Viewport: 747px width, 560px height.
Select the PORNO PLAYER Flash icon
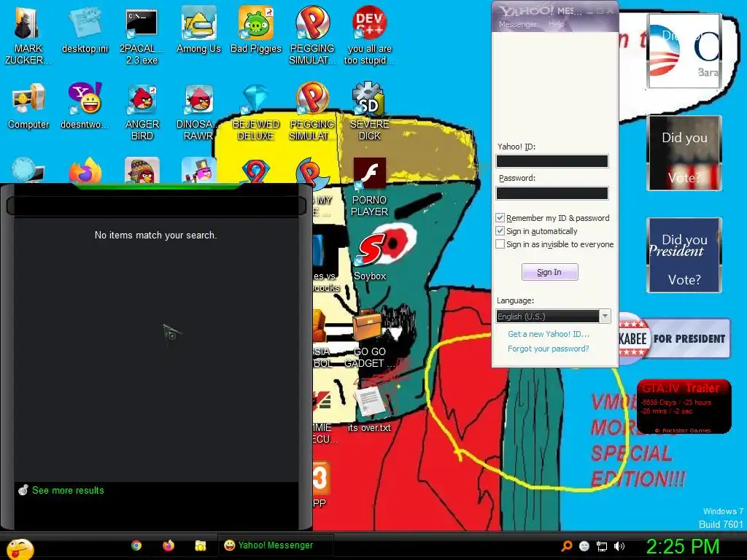369,187
